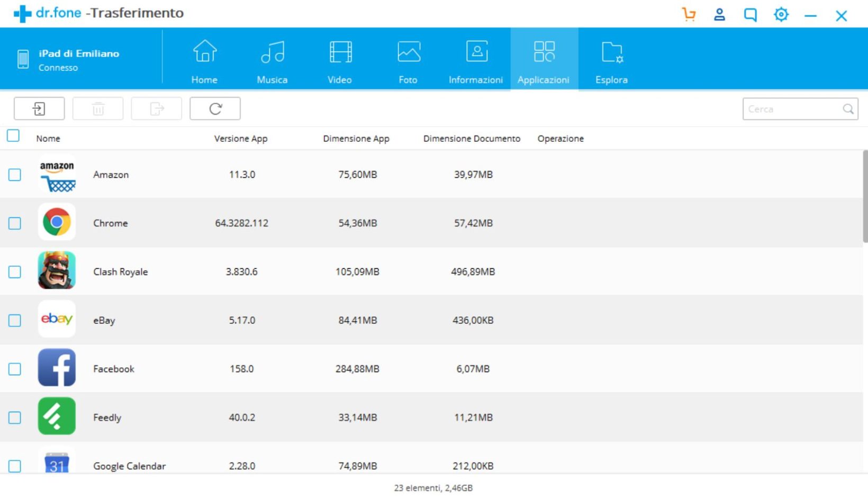Open the feedback chat icon
Screen dimensions: 868x500
pos(750,15)
